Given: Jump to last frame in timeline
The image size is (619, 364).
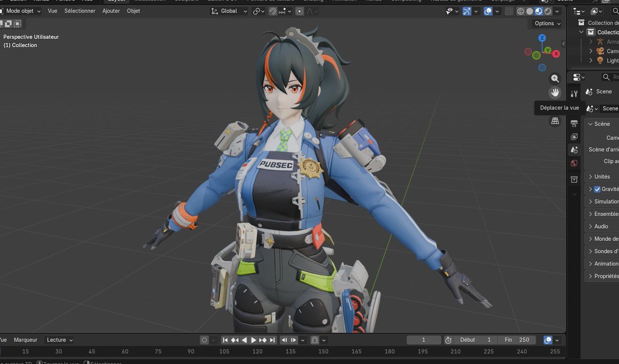Looking at the screenshot, I should click(272, 340).
